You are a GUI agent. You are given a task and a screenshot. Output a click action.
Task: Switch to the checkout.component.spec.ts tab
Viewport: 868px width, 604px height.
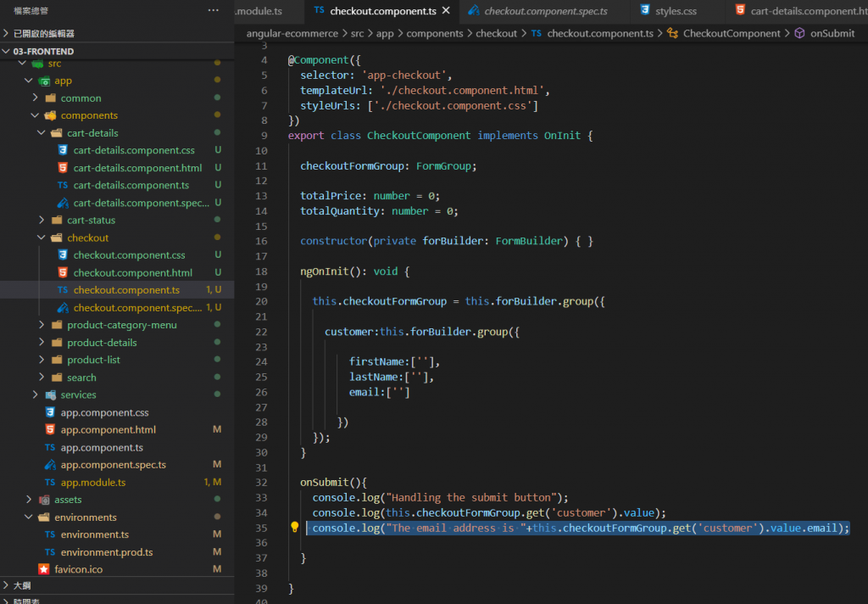tap(545, 11)
